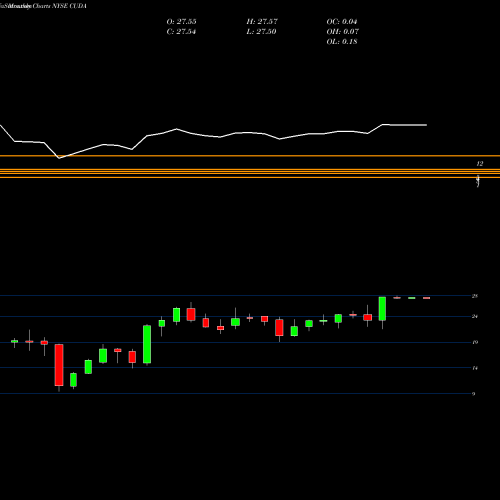The height and width of the screenshot is (500, 500).
Task: Click the '24' price axis label
Action: pyautogui.click(x=475, y=316)
